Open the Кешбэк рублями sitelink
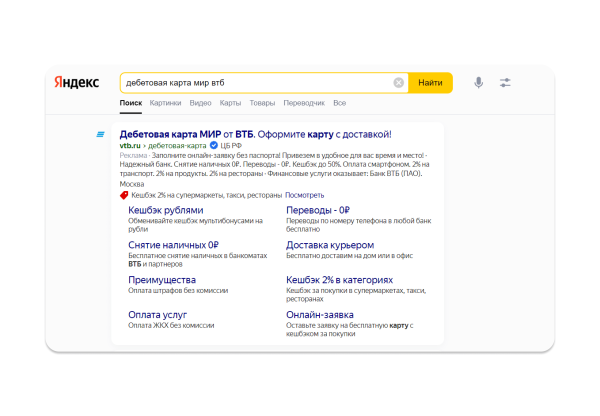 (x=166, y=210)
